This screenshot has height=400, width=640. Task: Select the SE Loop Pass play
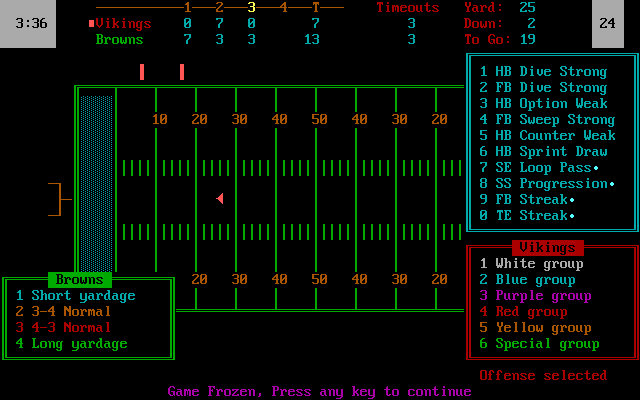coord(539,167)
